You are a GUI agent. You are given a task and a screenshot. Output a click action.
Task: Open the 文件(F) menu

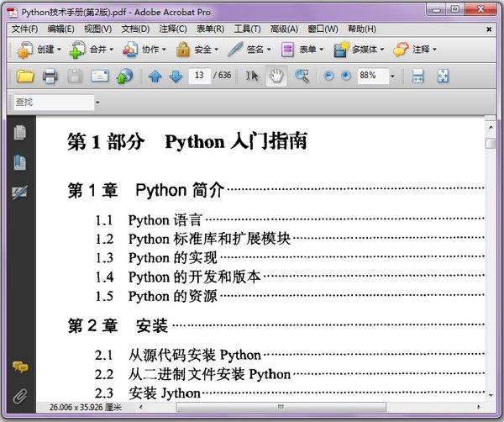click(24, 29)
